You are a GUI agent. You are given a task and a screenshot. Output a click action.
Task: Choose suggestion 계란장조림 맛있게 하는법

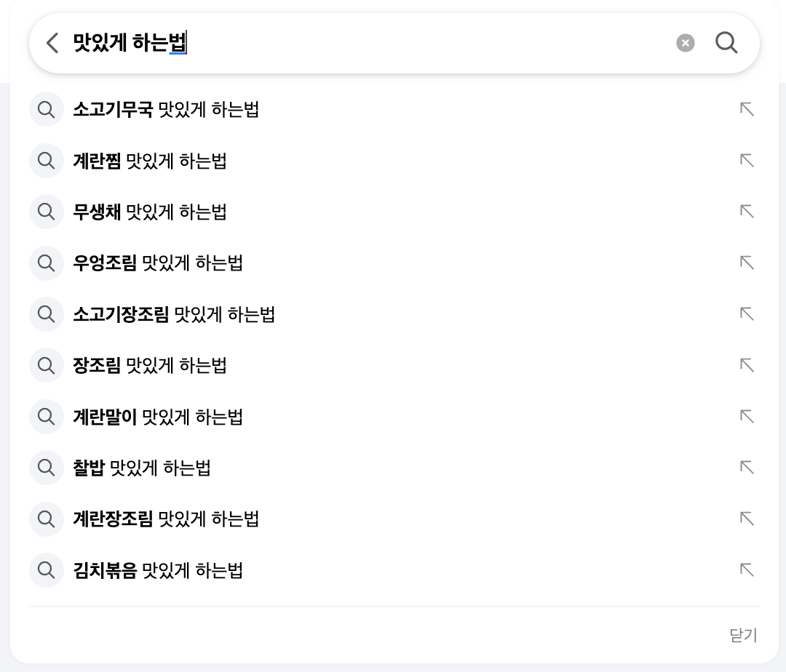point(166,519)
